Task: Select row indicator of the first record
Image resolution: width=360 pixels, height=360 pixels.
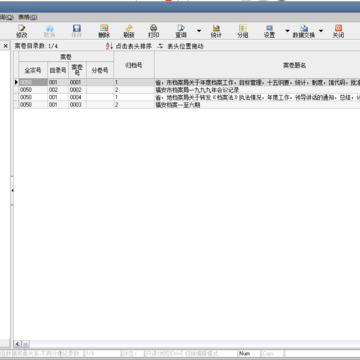Action: (16, 82)
